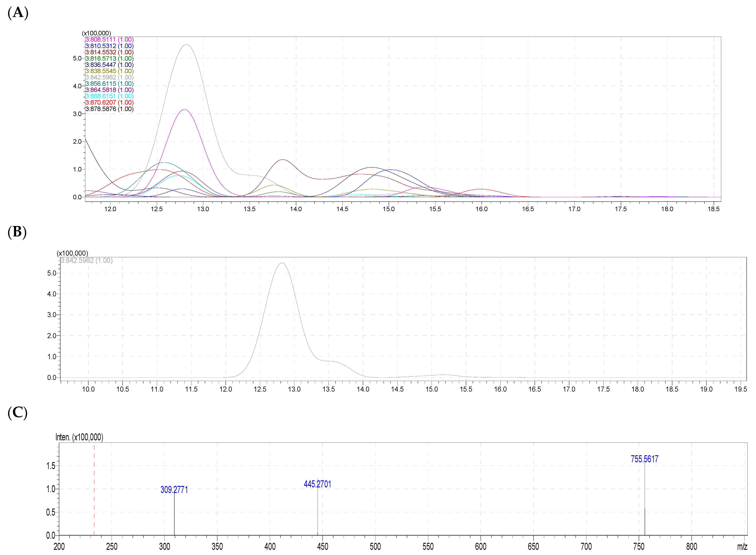
Task: Click the panel label (A)
Action: 18,13
